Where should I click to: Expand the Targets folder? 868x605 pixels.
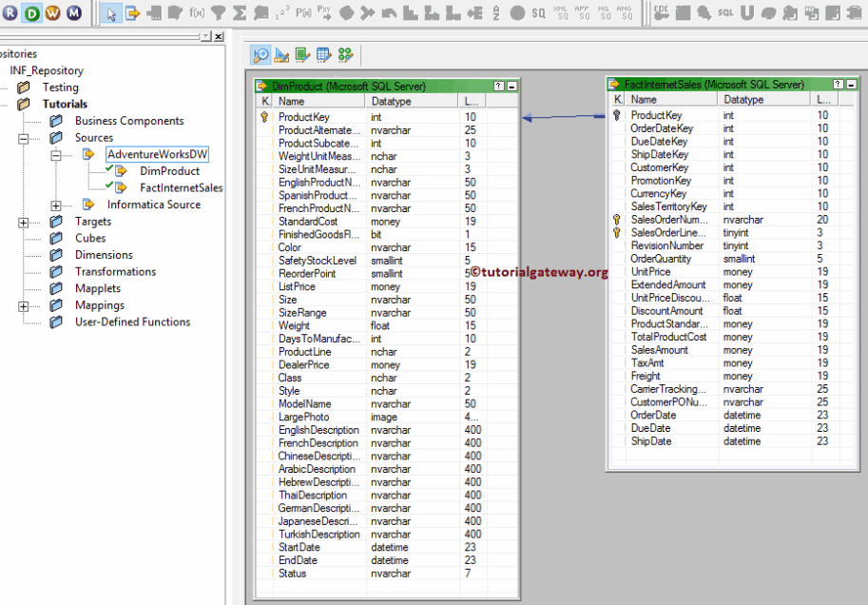tap(24, 222)
